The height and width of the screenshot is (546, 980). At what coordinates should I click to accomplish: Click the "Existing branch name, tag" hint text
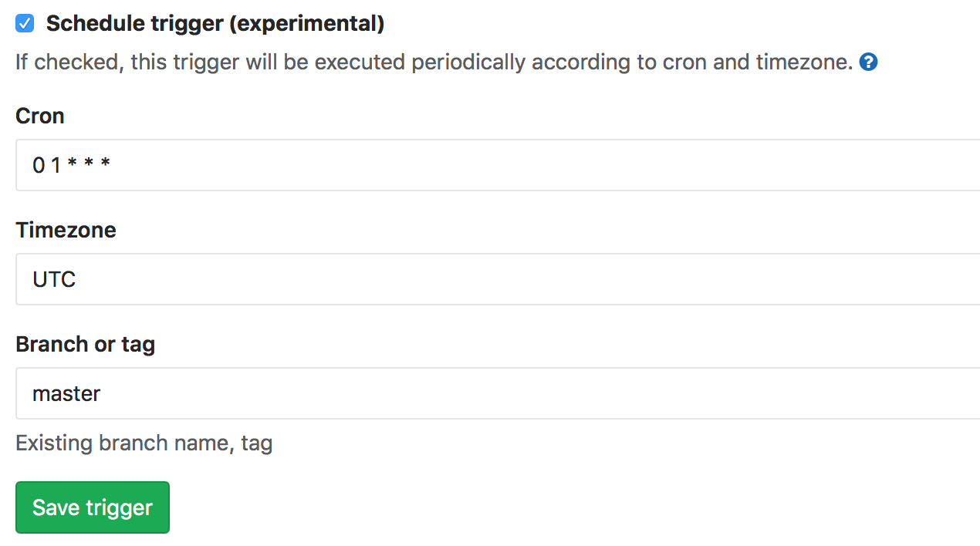pos(144,443)
